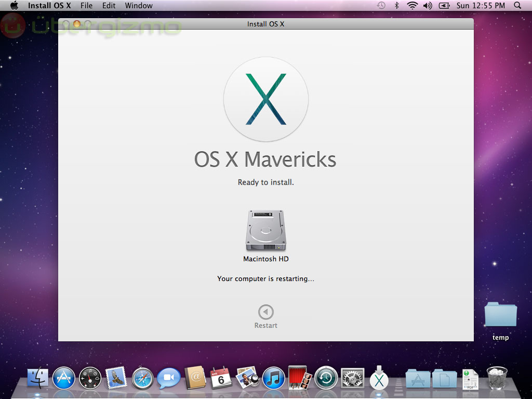Open the File menu
The image size is (532, 399).
tap(86, 6)
